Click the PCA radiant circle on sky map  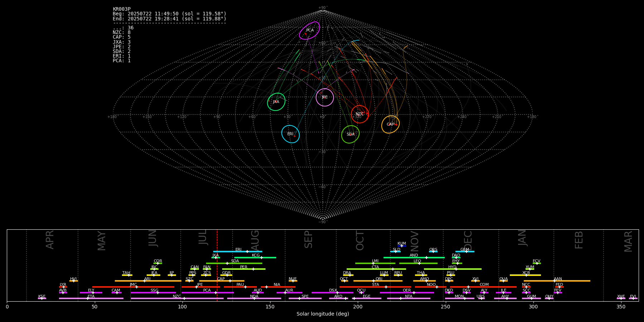click(x=309, y=30)
